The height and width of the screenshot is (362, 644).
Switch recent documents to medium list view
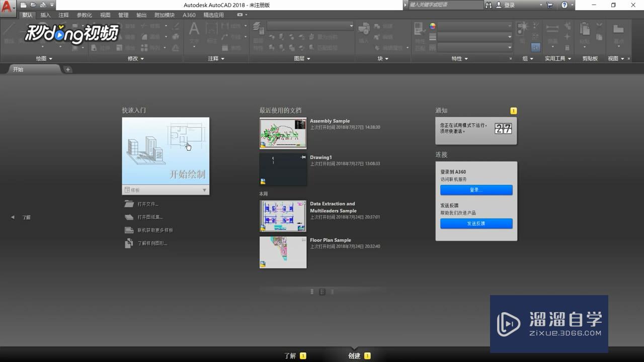pyautogui.click(x=322, y=292)
